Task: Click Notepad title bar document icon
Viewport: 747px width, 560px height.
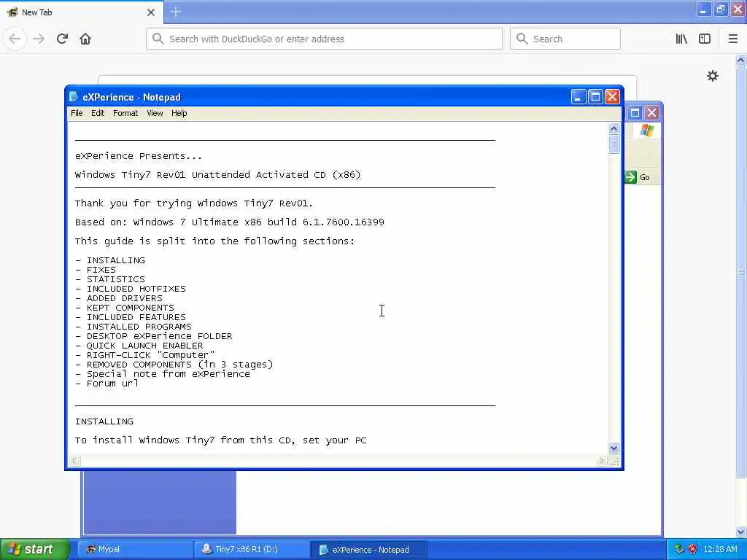Action: 74,97
